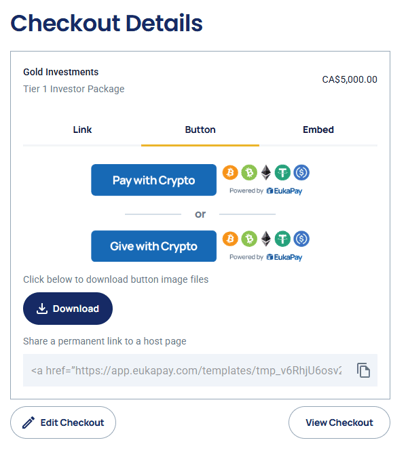Screen dimensions: 408x453
Task: Click the Bitcoin icon beside Give with Crypto
Action: pos(230,239)
